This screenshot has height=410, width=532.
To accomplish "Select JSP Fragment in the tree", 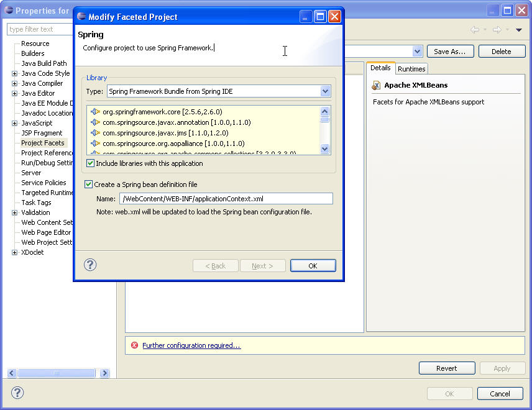I will (42, 133).
